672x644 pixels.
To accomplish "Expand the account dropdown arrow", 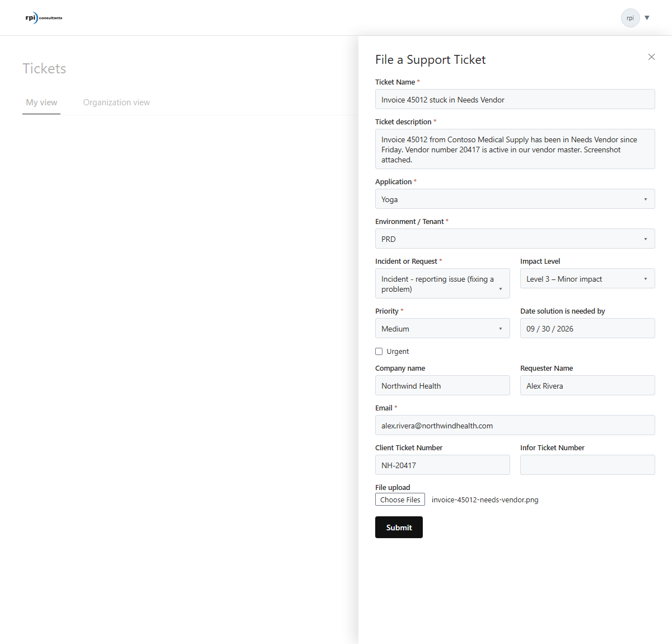I will [647, 18].
